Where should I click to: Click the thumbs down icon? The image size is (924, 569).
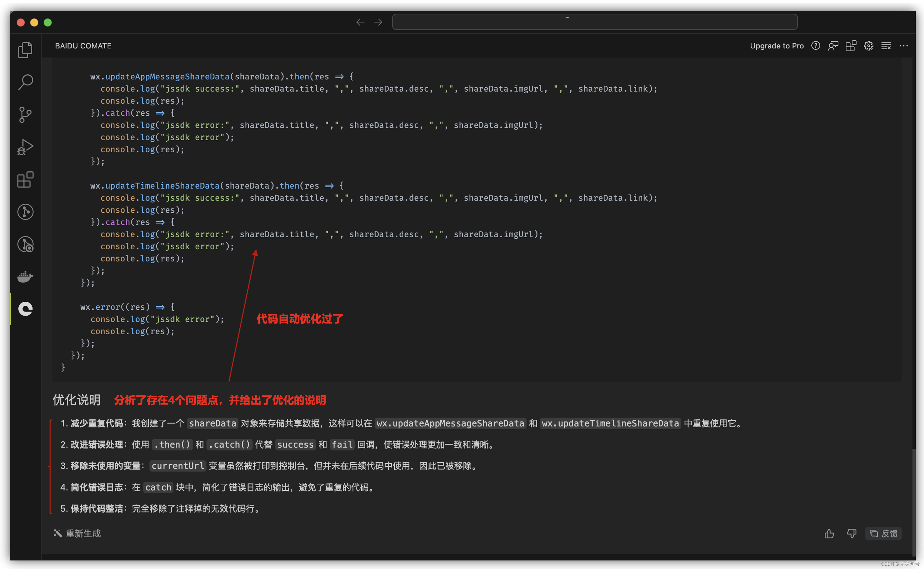(851, 533)
